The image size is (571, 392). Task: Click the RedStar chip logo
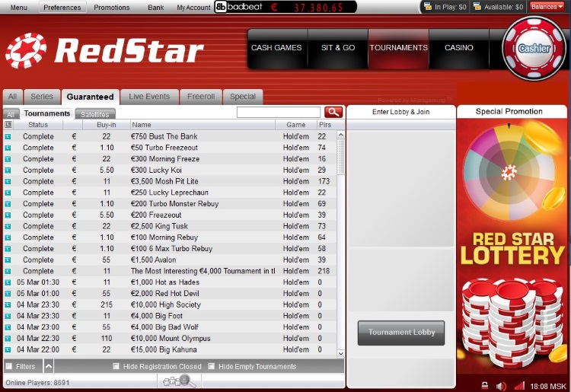(x=26, y=50)
